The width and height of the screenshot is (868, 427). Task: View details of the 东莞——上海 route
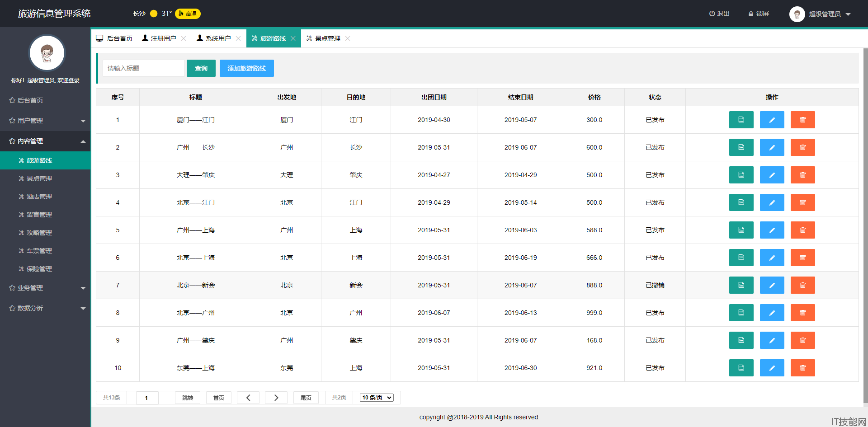pos(741,368)
